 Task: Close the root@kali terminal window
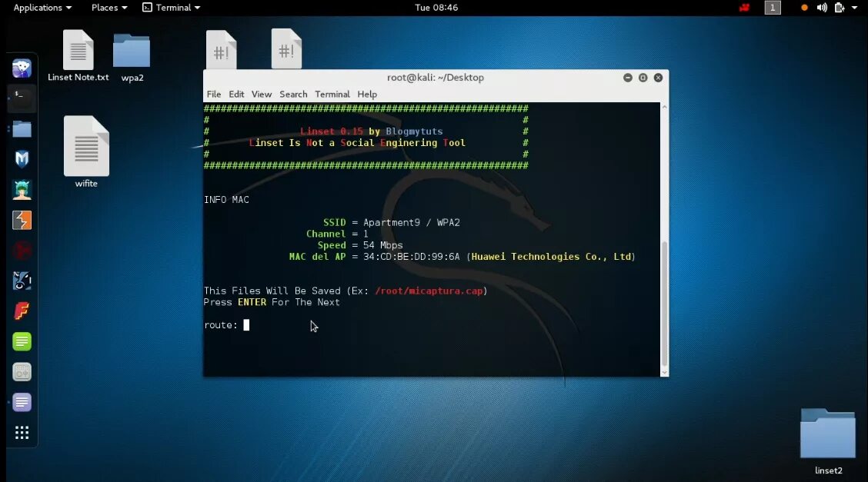[658, 78]
